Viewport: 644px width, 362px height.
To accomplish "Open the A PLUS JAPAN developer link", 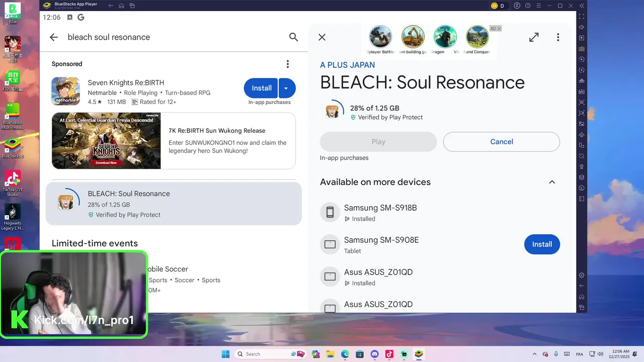I will 347,65.
